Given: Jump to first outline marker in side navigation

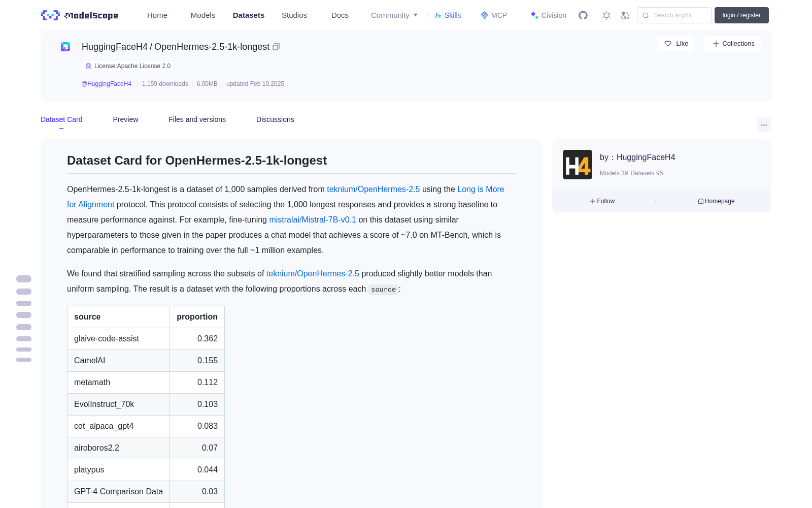Looking at the screenshot, I should tap(24, 279).
